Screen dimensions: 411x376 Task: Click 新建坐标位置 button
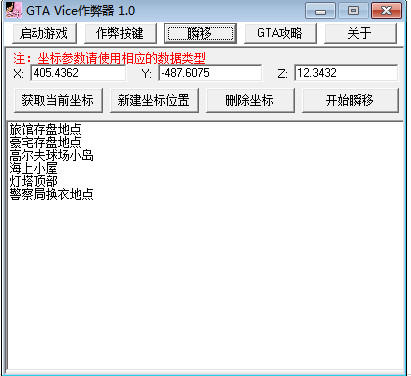tap(154, 100)
